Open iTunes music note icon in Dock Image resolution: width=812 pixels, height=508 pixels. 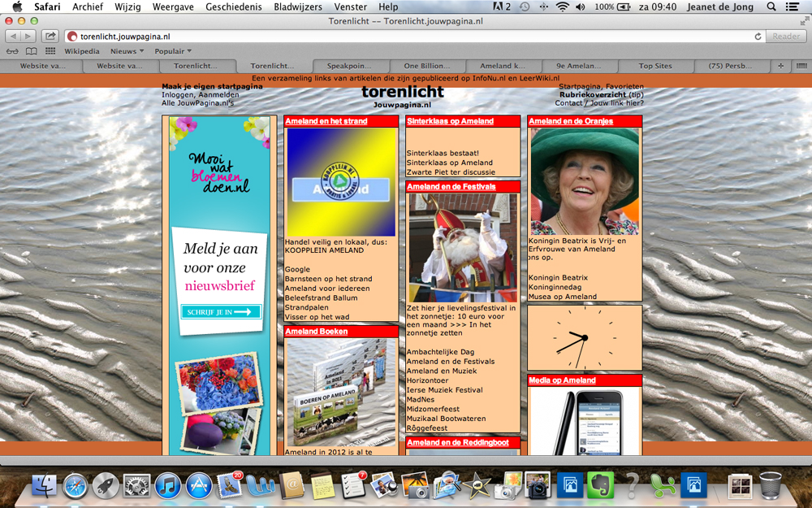[168, 486]
